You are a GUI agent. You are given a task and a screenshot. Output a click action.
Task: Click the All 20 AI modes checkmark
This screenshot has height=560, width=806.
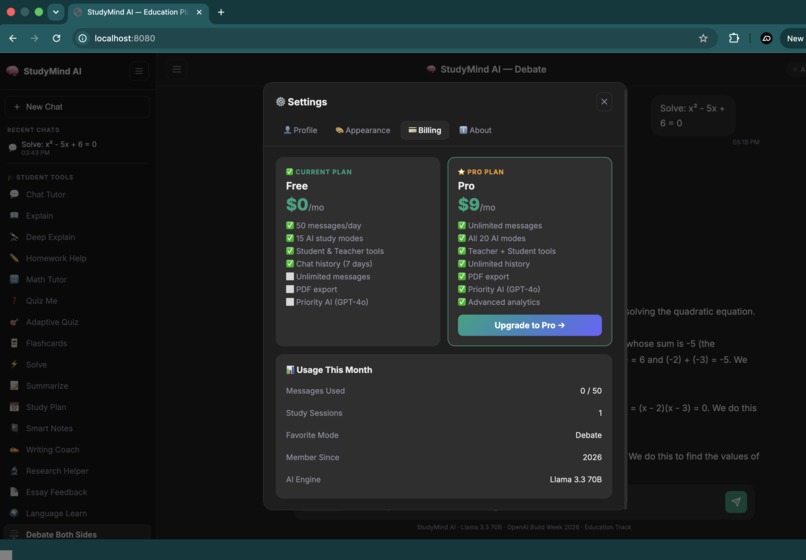click(462, 238)
